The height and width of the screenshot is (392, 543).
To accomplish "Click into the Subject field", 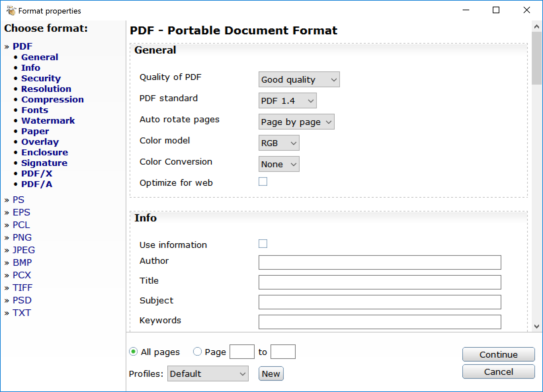I will coord(380,302).
